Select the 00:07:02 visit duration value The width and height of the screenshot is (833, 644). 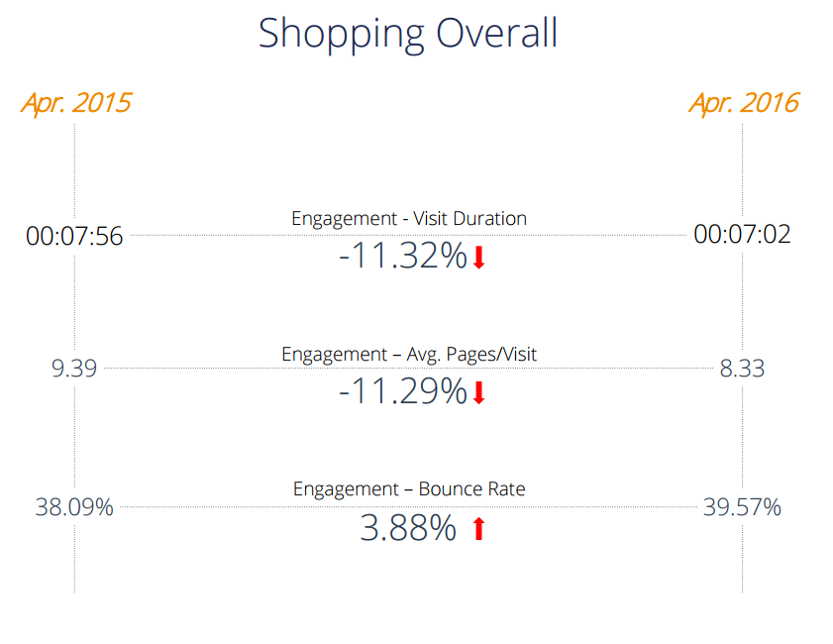point(742,236)
